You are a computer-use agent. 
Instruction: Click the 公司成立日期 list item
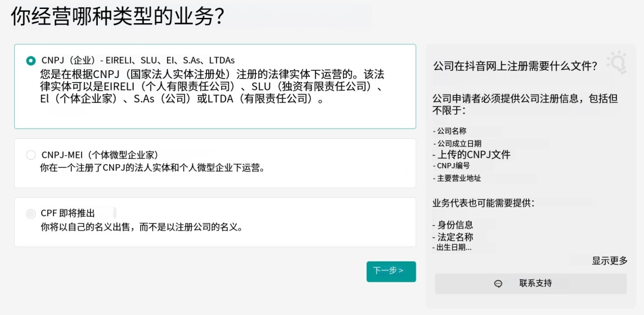pyautogui.click(x=459, y=144)
